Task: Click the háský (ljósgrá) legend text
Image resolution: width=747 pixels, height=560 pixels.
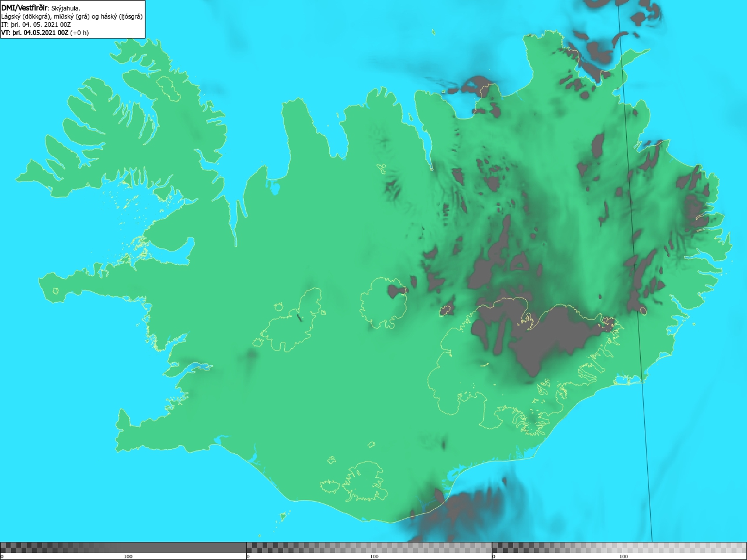Action: tap(121, 17)
